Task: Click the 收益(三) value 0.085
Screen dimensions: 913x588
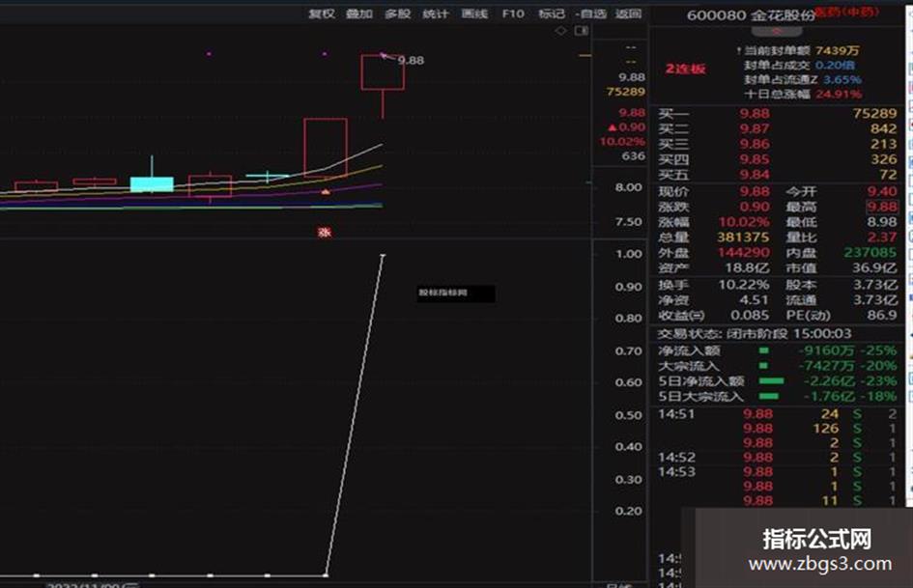Action: point(750,315)
